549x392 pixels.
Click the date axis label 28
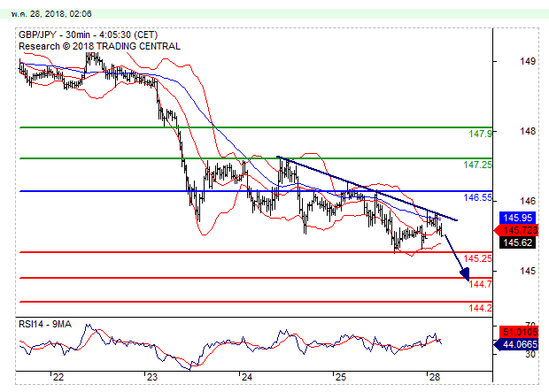[x=434, y=377]
